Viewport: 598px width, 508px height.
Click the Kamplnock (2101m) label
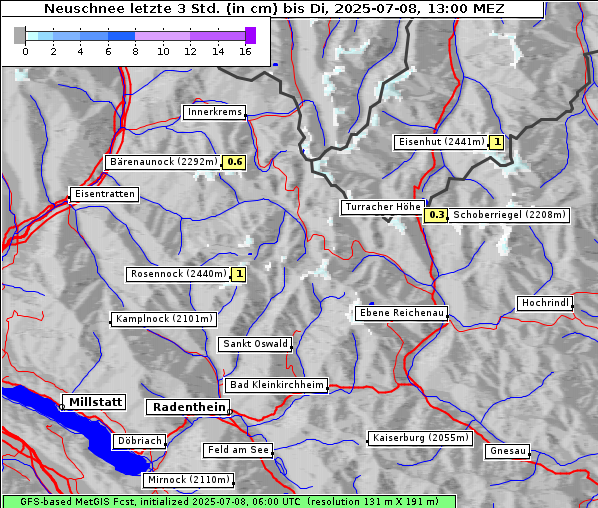tap(164, 319)
